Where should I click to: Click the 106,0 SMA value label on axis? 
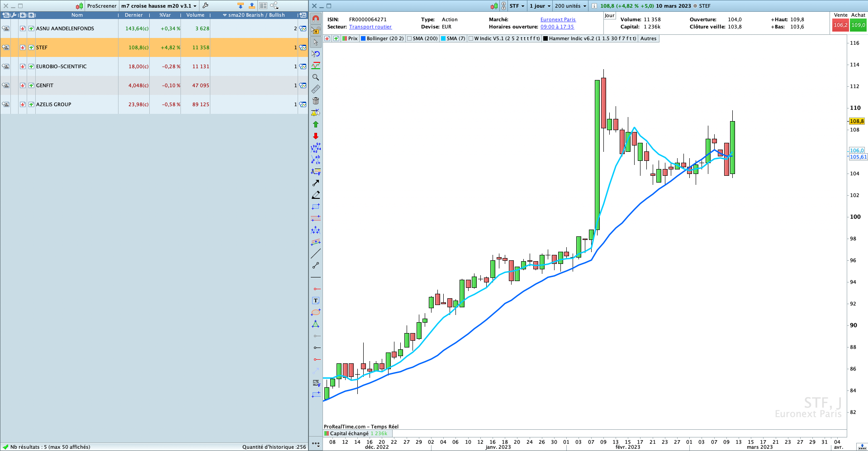pos(857,150)
